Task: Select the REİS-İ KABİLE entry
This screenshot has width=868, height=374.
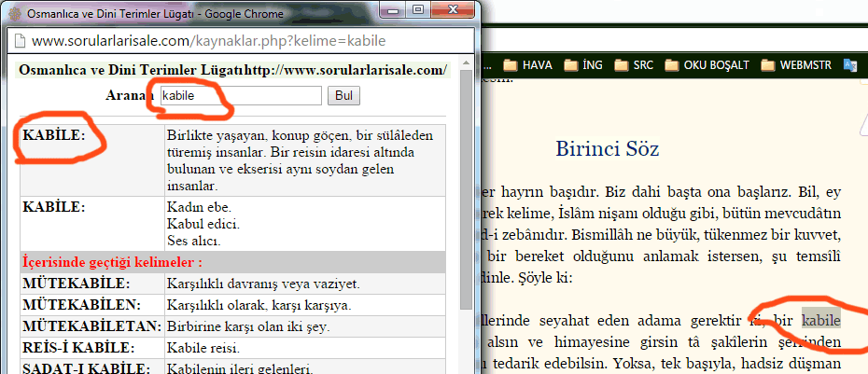Action: pos(76,347)
